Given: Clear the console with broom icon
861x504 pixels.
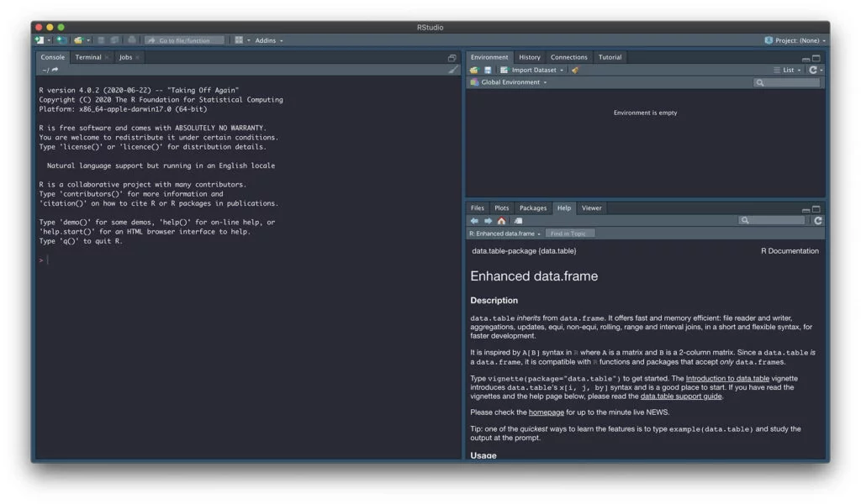Looking at the screenshot, I should (453, 70).
